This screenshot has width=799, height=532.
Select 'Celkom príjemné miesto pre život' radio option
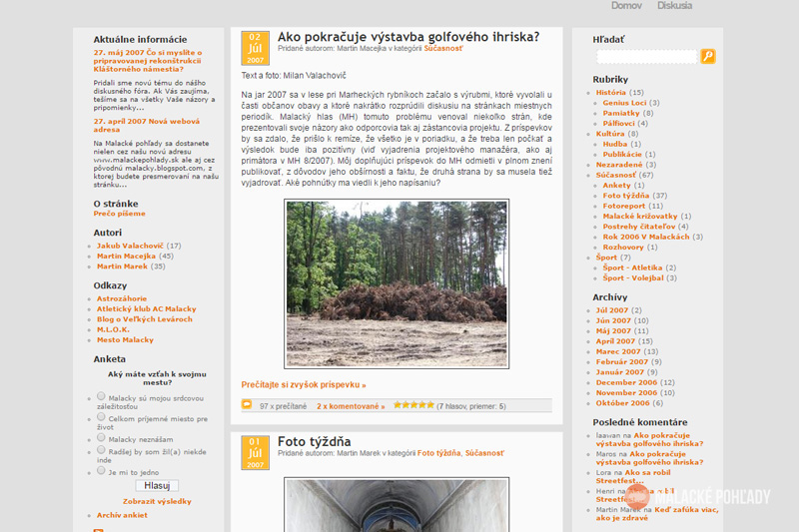point(101,417)
